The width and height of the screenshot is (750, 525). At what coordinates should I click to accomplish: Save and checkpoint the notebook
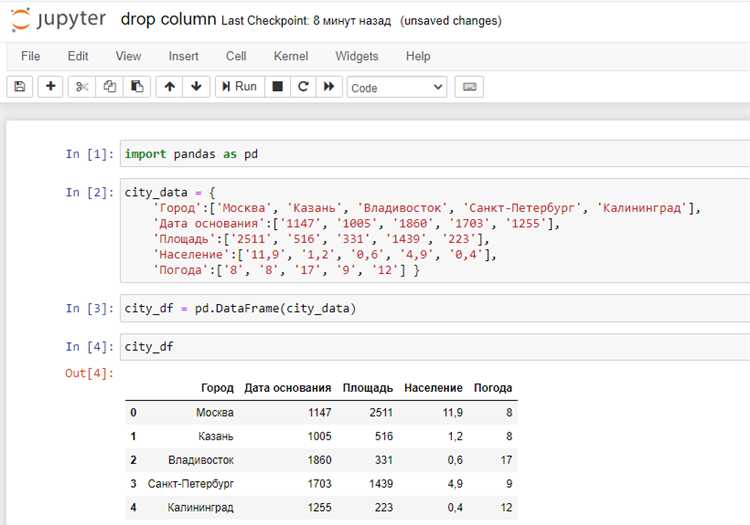point(20,87)
